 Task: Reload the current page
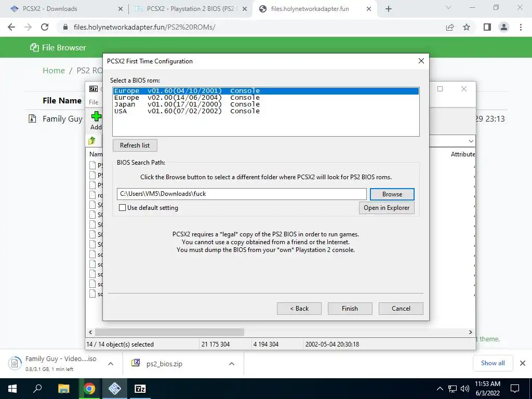(45, 27)
